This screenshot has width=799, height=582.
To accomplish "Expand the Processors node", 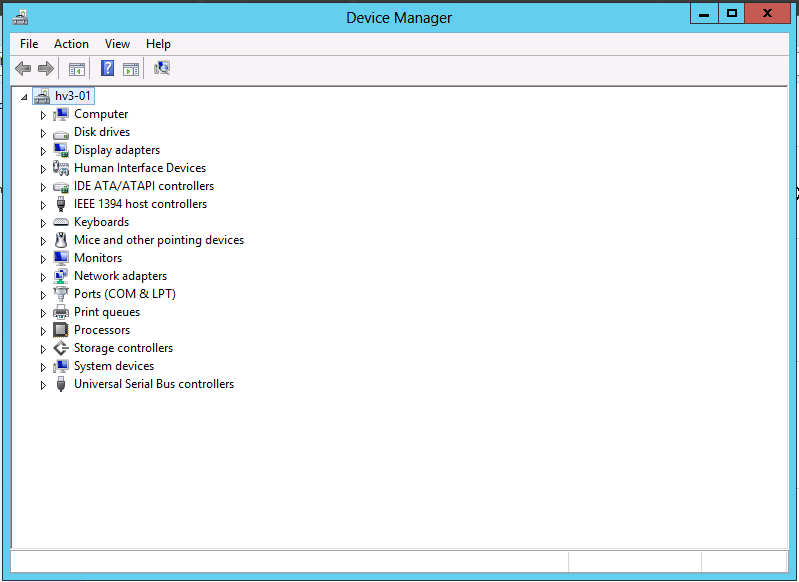I will point(43,331).
